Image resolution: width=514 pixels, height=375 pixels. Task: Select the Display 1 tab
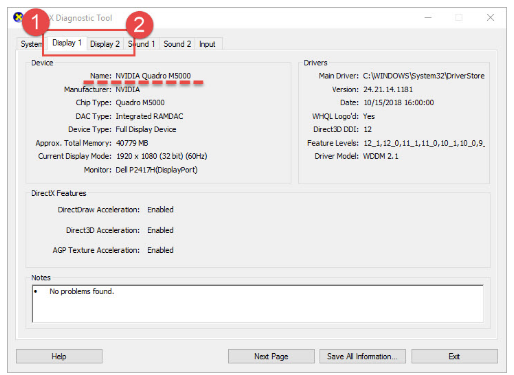tap(67, 43)
